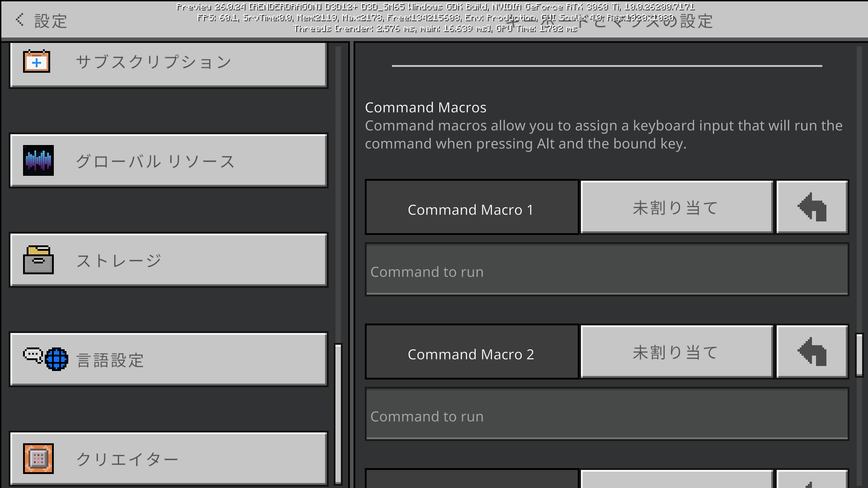Click the 言語設定 chat-globe icon
868x488 pixels.
pyautogui.click(x=45, y=360)
